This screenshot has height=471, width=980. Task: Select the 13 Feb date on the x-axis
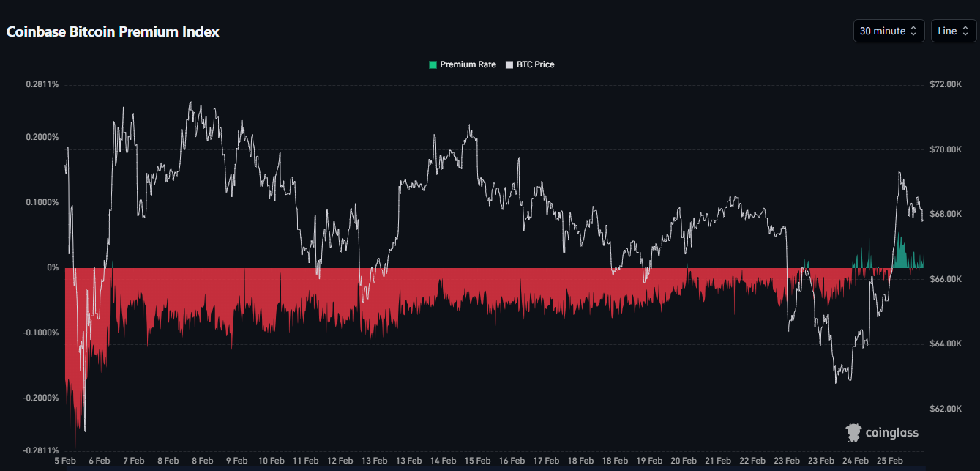coord(375,461)
